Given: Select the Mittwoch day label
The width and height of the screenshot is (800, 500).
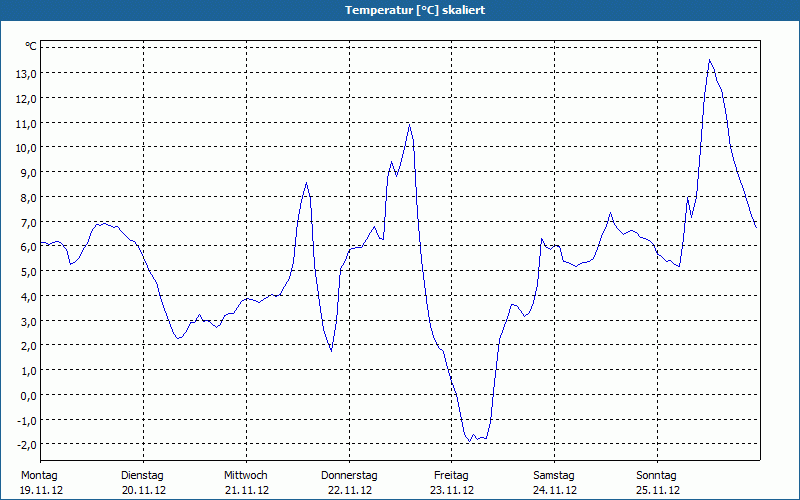Looking at the screenshot, I should 245,475.
